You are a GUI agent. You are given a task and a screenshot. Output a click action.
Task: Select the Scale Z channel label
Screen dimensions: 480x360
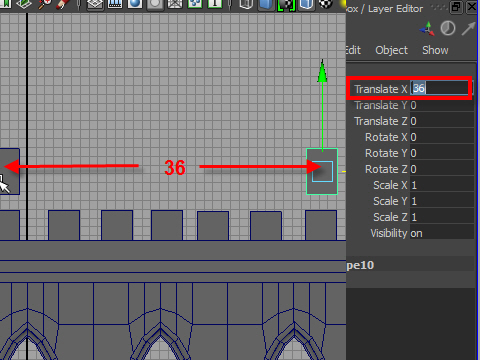[x=390, y=217]
